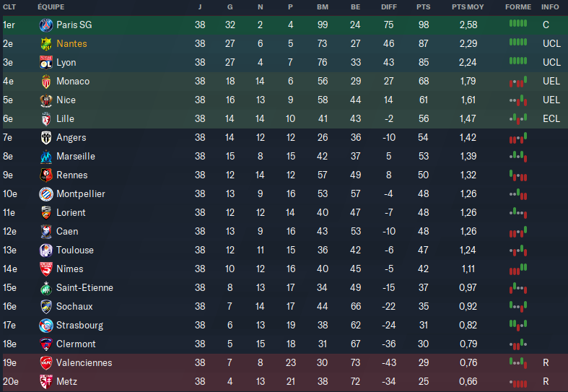Click the Metz club badge
568x392 pixels.
coord(46,381)
